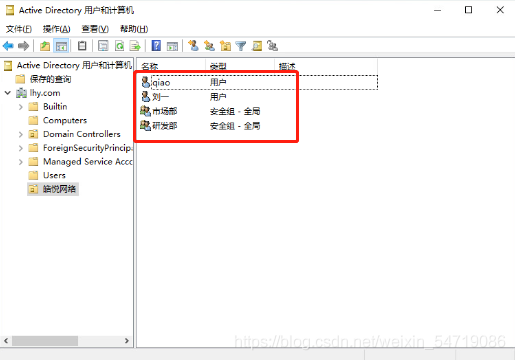Go up one level with folder icon
Image resolution: width=515 pixels, height=360 pixels.
[x=45, y=46]
